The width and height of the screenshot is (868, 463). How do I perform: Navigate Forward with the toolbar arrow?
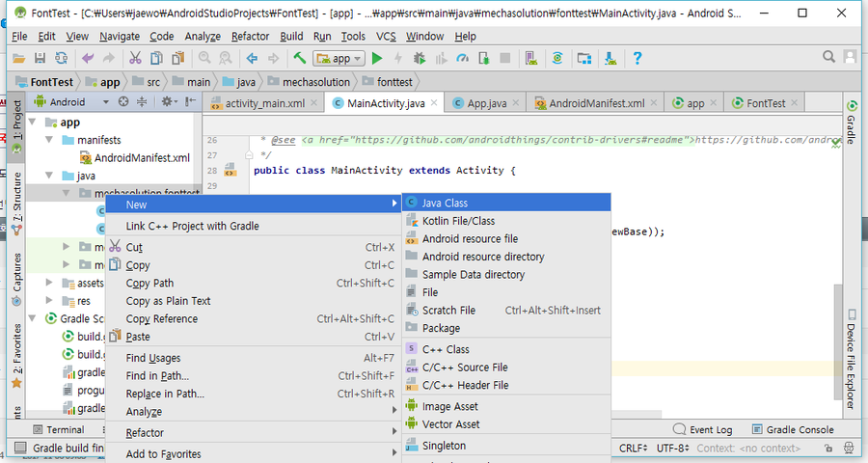(x=274, y=58)
